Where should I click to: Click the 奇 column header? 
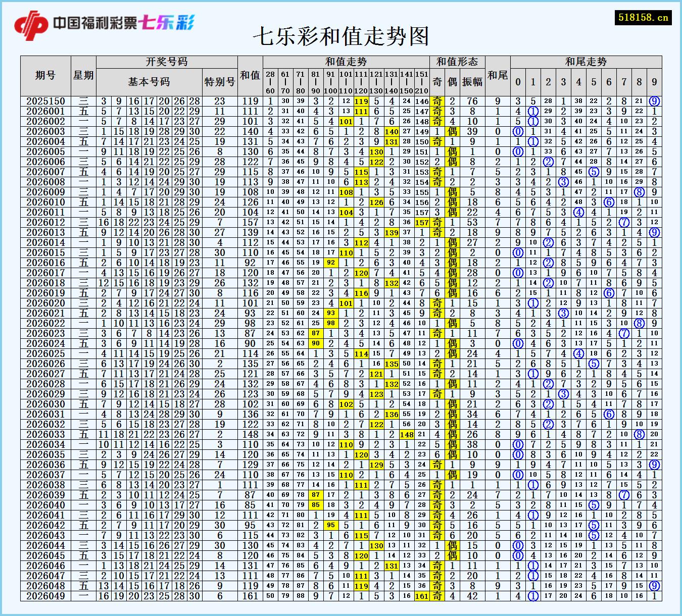point(437,82)
